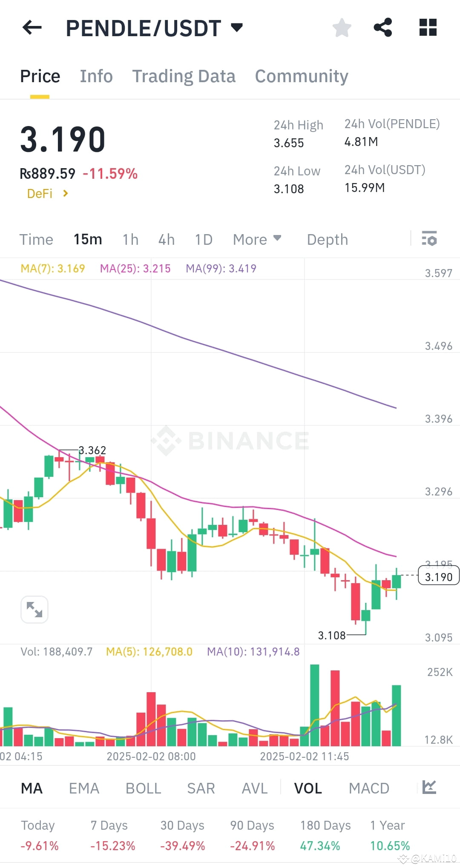Select the EMA indicator
This screenshot has width=460, height=868.
coord(84,788)
